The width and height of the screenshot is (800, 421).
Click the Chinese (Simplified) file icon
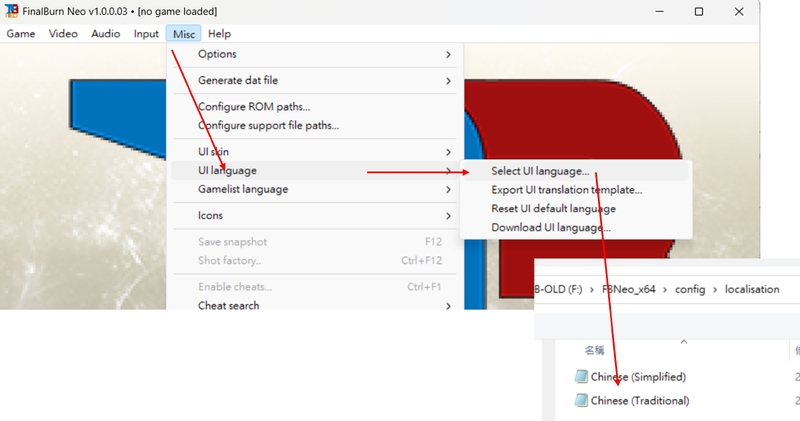point(581,377)
